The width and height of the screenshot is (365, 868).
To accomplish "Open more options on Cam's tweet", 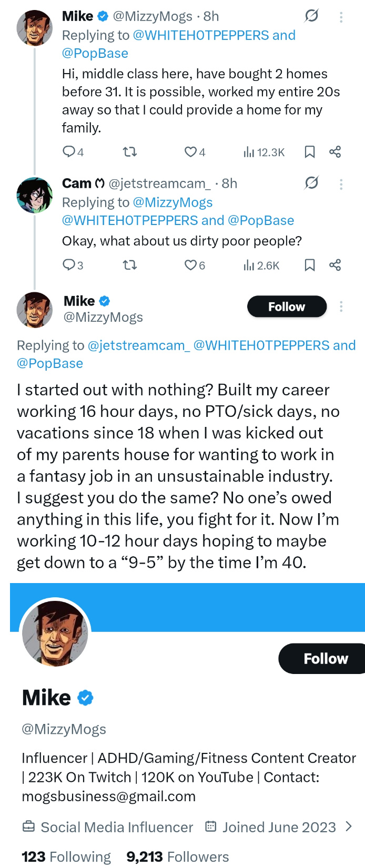I will 341,184.
